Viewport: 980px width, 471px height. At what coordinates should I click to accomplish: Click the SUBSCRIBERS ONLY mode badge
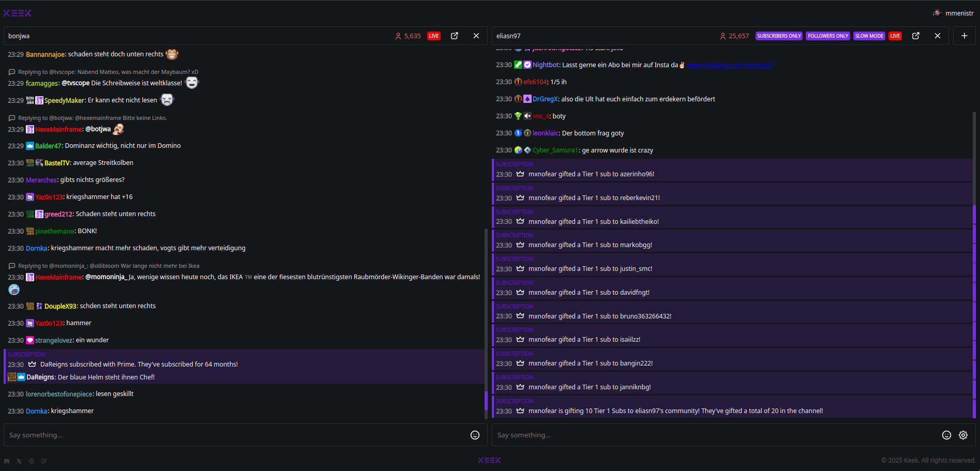point(779,36)
